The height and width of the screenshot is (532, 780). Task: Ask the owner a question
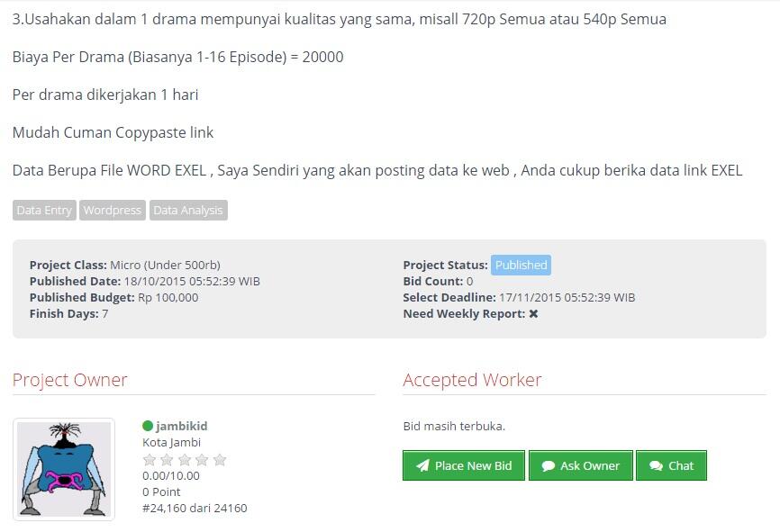[581, 465]
